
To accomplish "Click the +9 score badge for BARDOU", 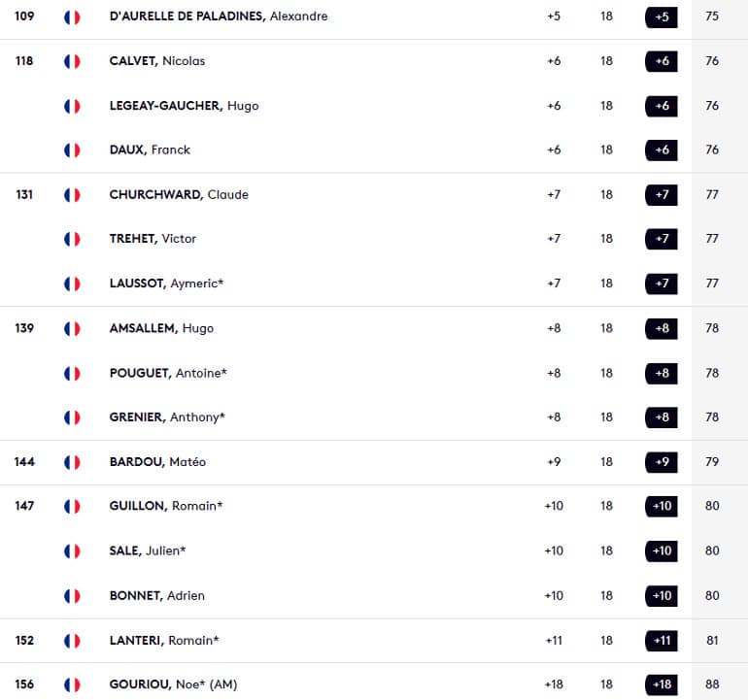I will (x=662, y=462).
